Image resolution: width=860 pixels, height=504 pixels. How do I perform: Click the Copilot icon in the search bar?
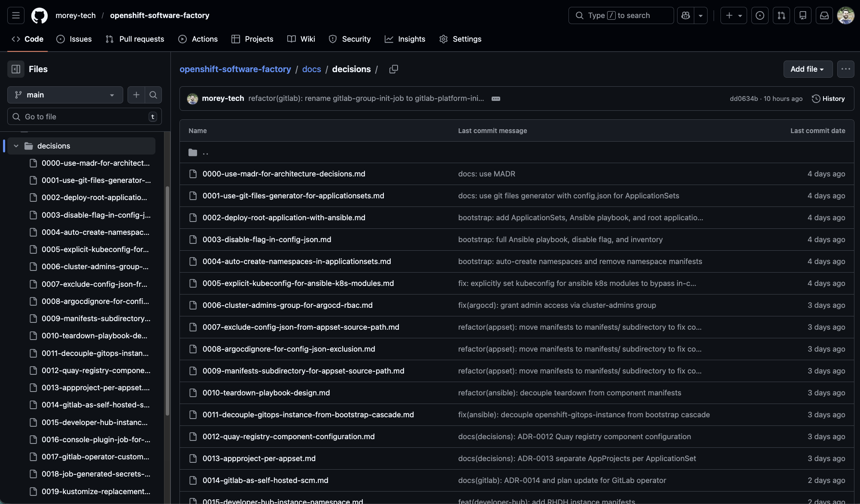point(685,15)
